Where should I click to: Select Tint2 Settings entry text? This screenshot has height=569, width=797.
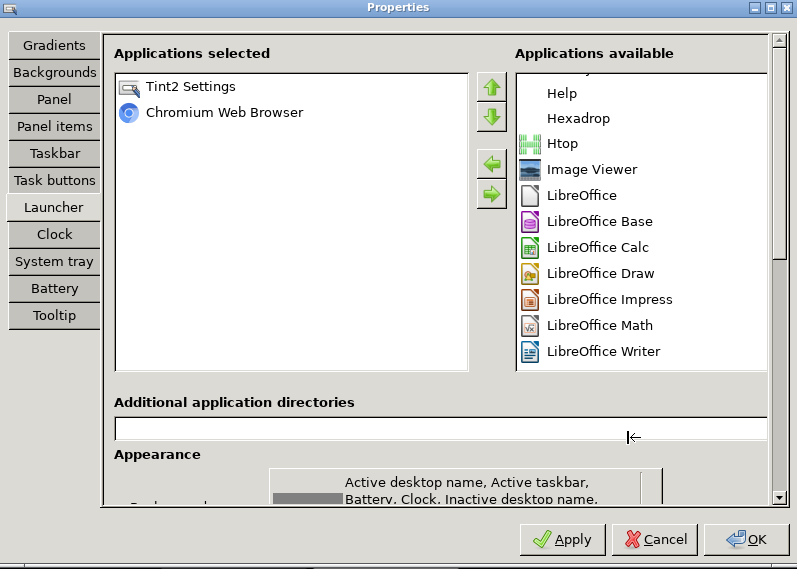pyautogui.click(x=191, y=87)
